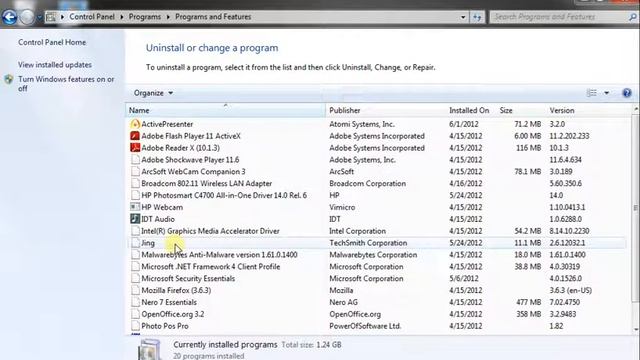
Task: Select Control Panel in the breadcrumb
Action: point(92,17)
